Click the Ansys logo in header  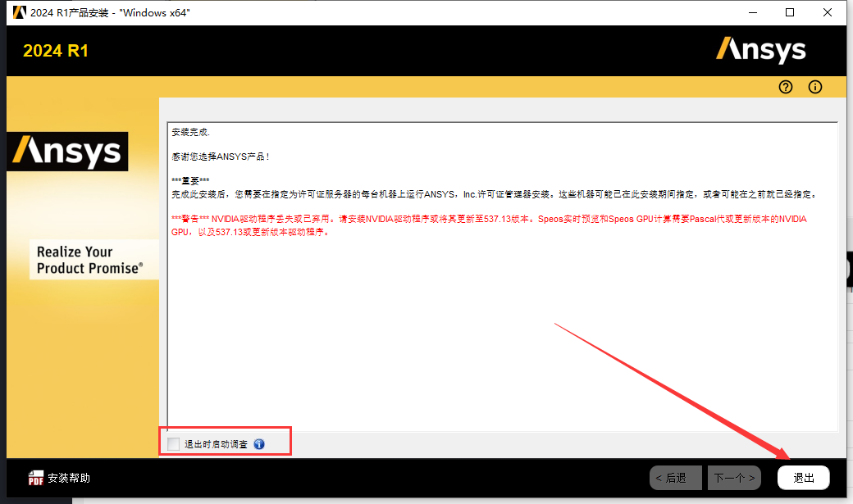click(760, 50)
